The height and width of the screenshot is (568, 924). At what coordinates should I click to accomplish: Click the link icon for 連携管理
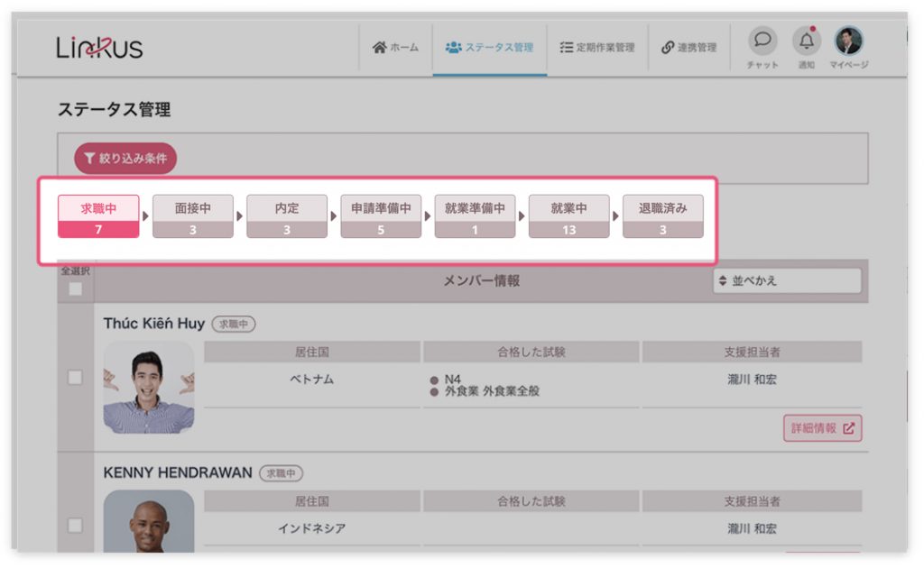[668, 48]
